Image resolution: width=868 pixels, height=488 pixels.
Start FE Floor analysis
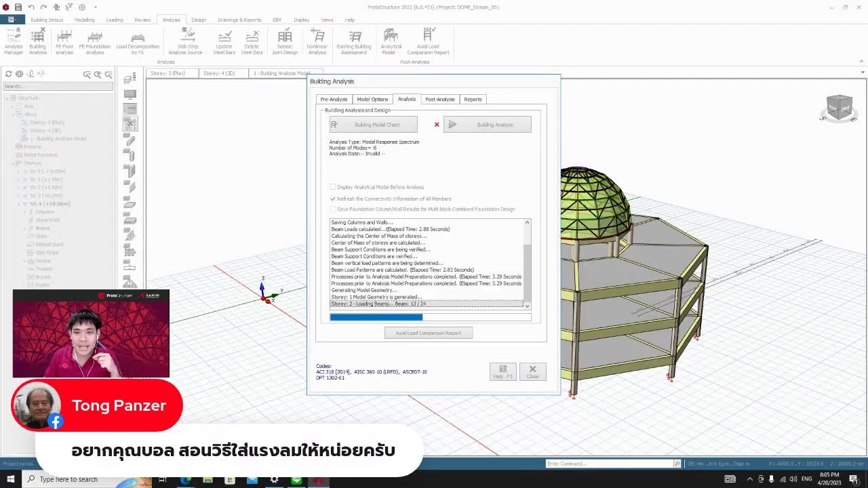(64, 41)
